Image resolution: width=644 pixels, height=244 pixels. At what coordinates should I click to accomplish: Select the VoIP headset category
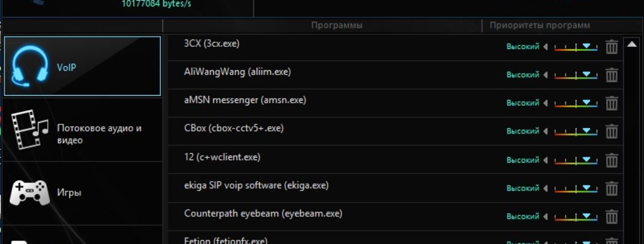point(82,66)
